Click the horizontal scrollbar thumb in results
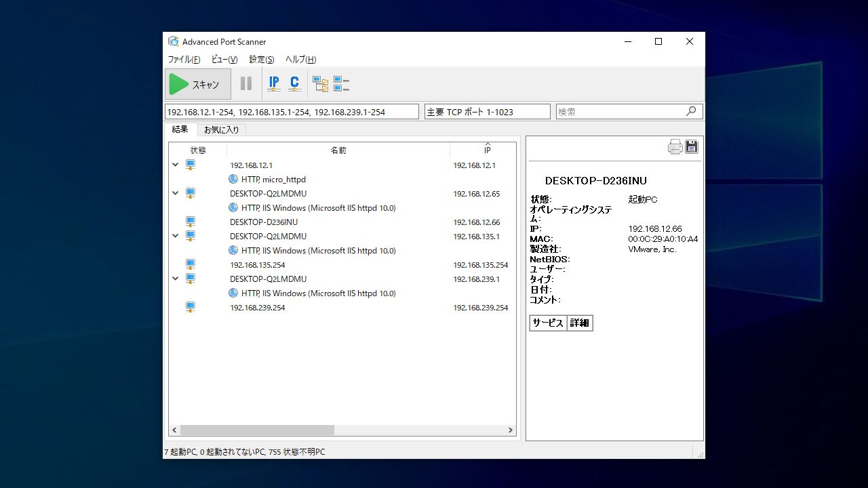 point(257,430)
